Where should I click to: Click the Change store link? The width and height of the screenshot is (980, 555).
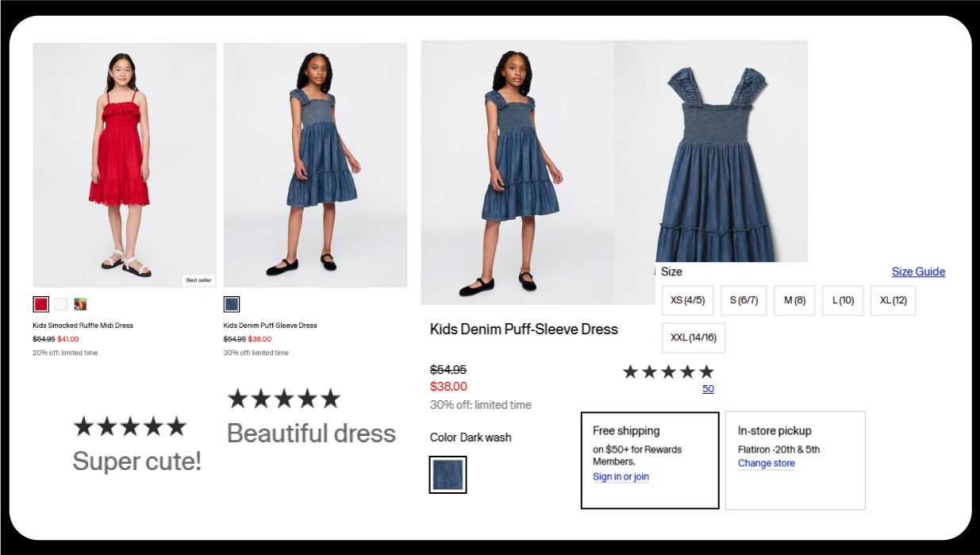pos(766,464)
